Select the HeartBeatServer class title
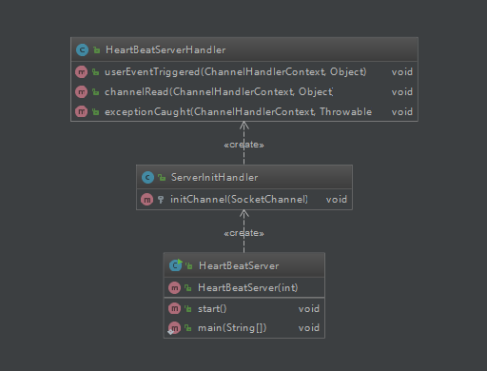 pyautogui.click(x=239, y=266)
